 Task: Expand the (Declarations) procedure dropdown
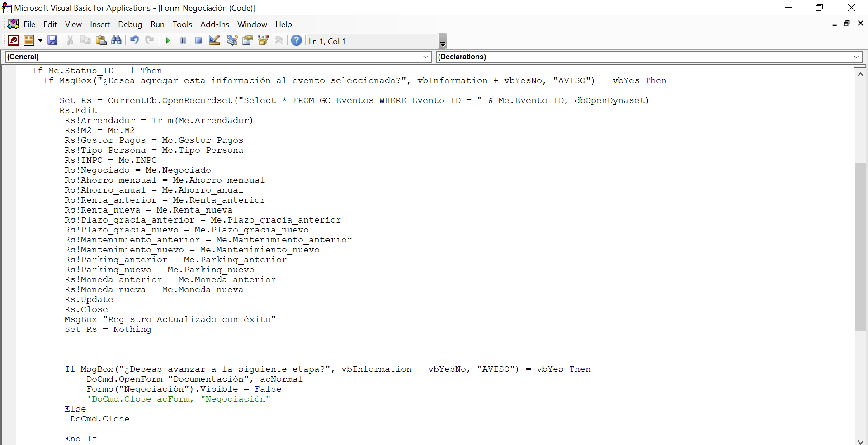click(x=856, y=57)
